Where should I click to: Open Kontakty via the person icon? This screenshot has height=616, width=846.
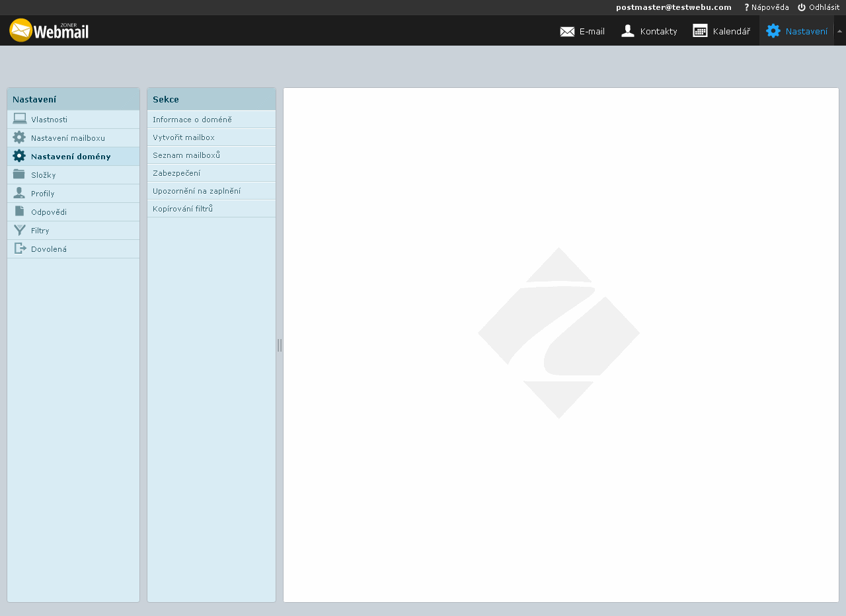coord(628,31)
